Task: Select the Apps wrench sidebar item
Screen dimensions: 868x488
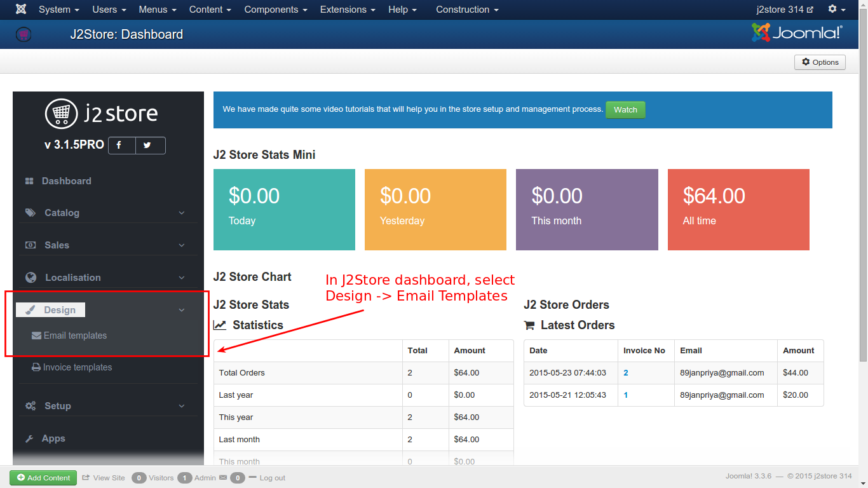Action: 53,438
